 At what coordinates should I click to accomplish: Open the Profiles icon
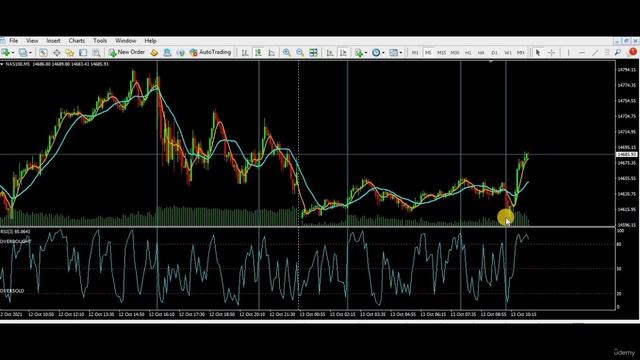pos(22,53)
